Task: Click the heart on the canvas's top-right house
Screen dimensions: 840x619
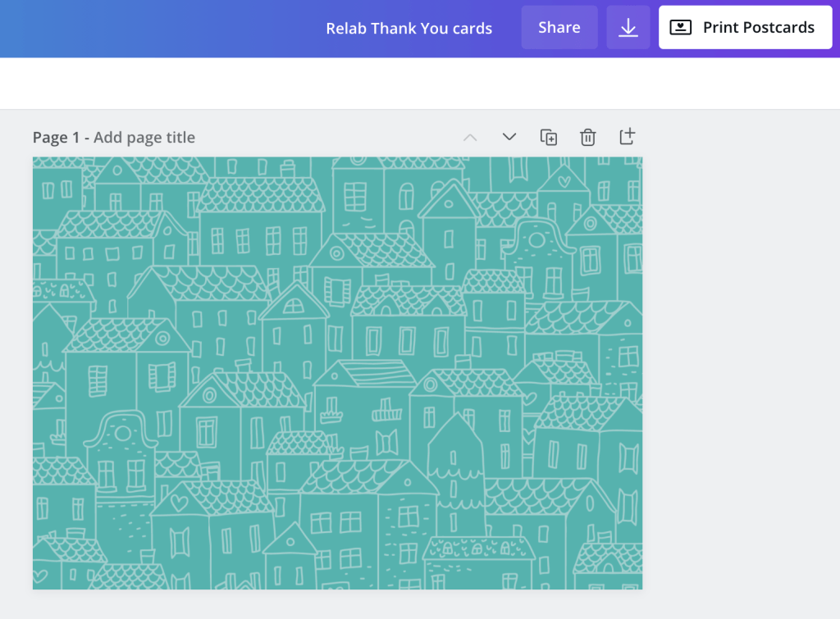Action: pos(564,180)
